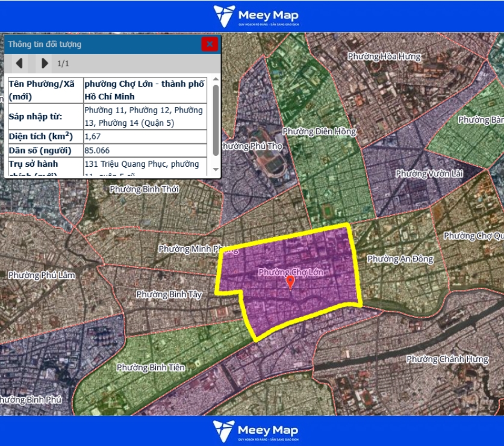
Task: Select Phường Hòa Hưng ward on map
Action: point(384,57)
